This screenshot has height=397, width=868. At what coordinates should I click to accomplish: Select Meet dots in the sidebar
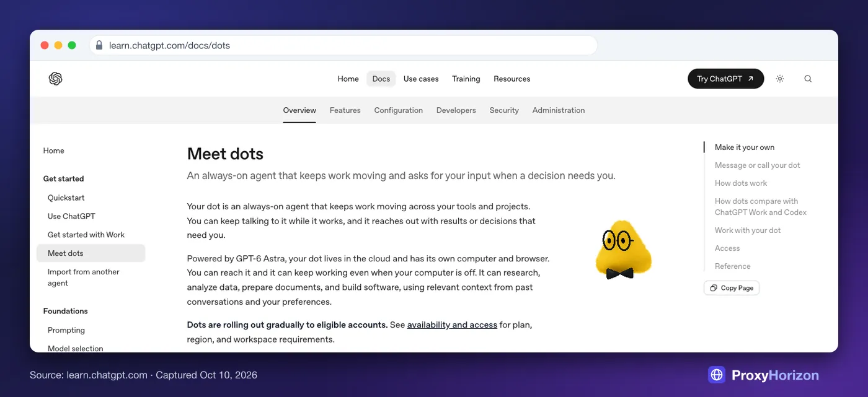pos(91,253)
